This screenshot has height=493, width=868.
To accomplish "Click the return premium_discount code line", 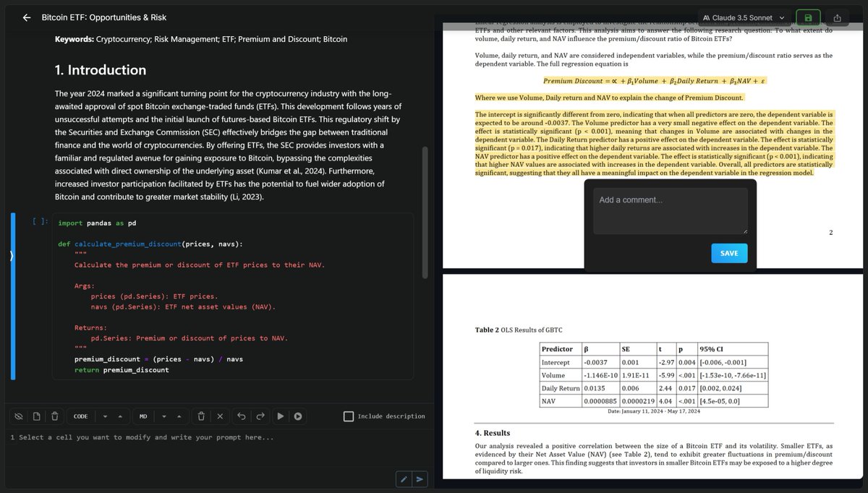I will click(x=122, y=370).
